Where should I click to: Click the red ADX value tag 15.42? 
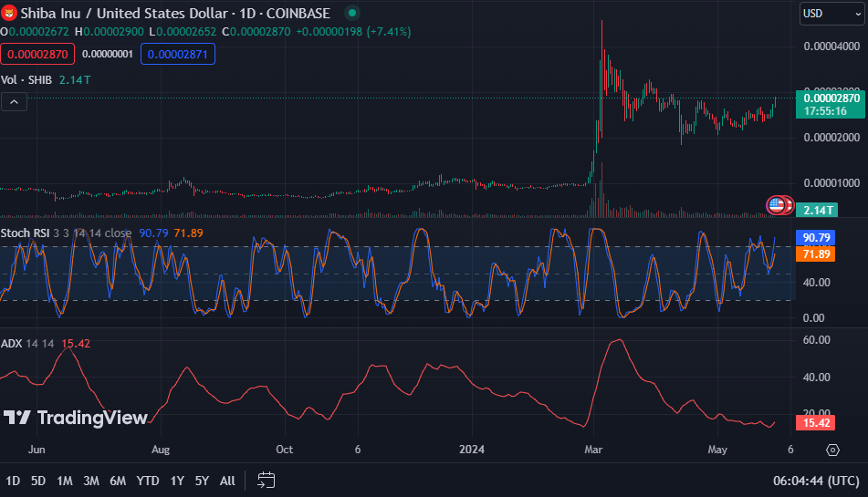[x=815, y=423]
